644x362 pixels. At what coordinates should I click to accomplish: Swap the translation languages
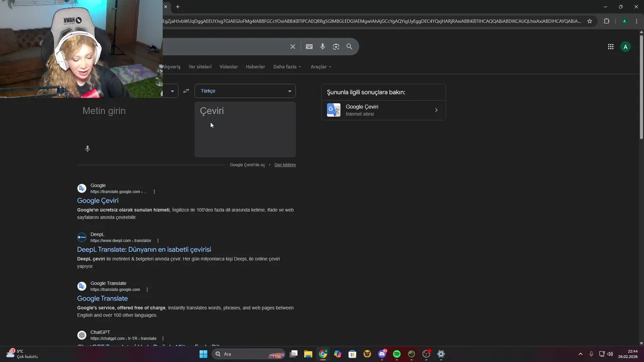186,91
